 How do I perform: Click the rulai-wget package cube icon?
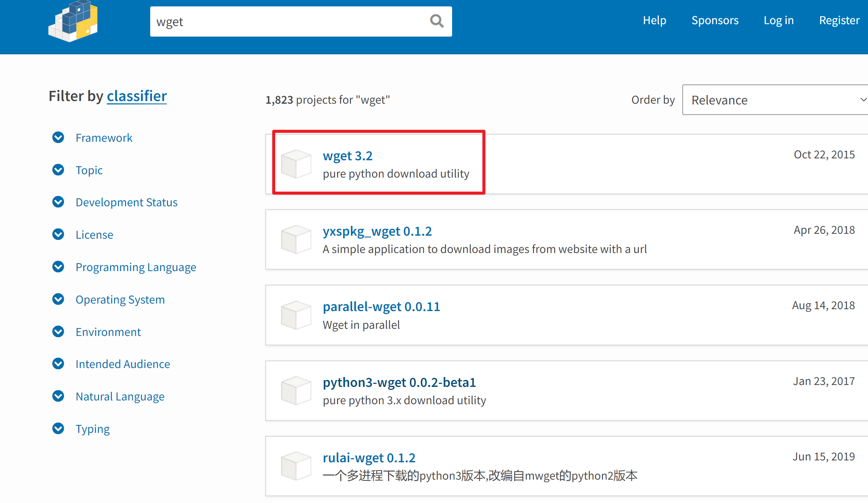296,466
